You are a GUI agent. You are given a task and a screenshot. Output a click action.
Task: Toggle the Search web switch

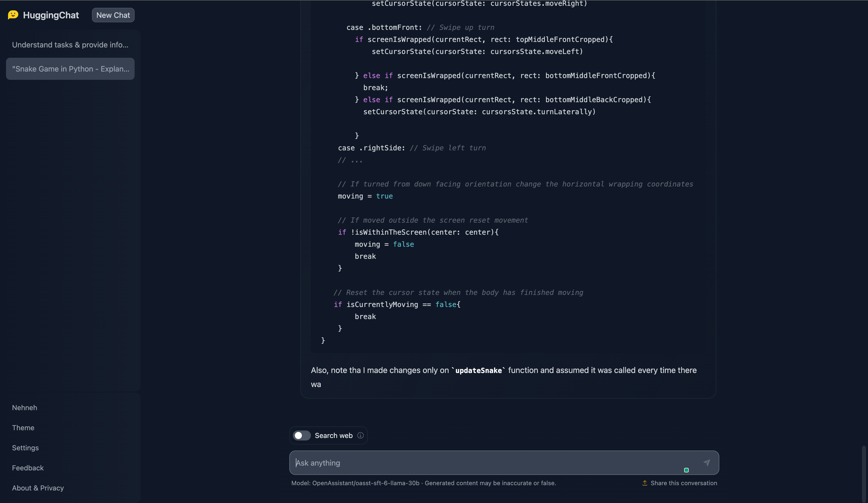pos(302,435)
